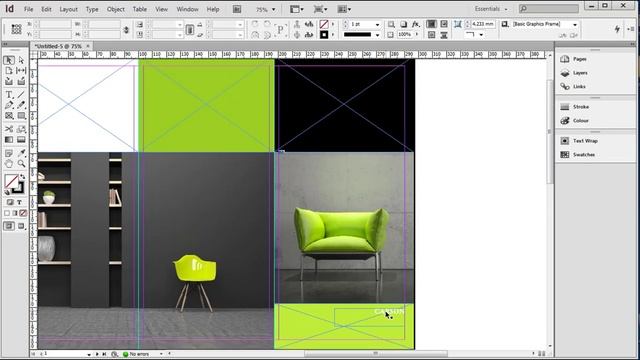Apply default fill and stroke

point(7,192)
